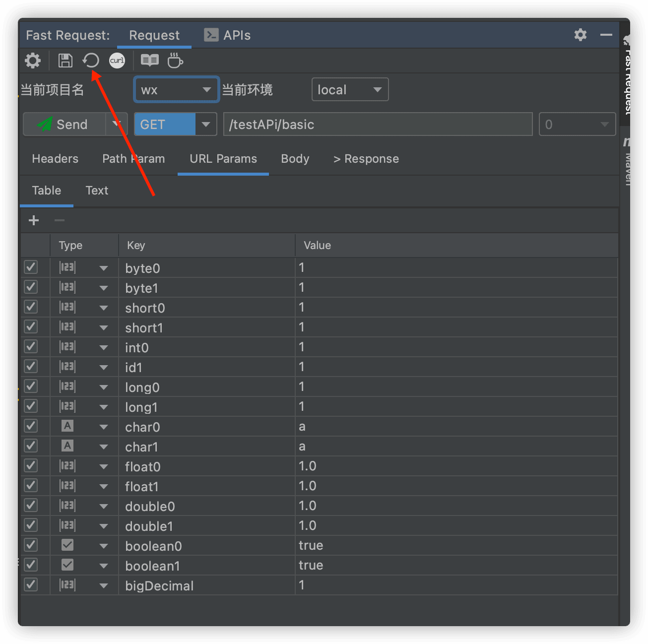Click the add row plus icon

pyautogui.click(x=34, y=220)
